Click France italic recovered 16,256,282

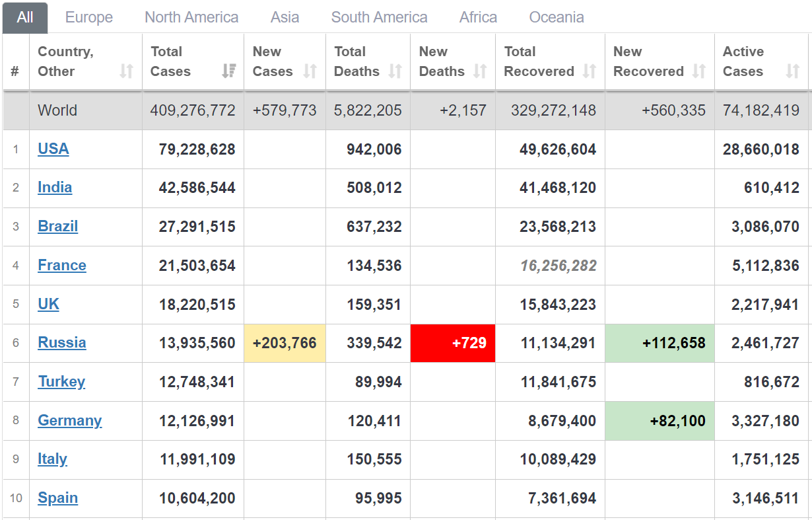coord(558,266)
